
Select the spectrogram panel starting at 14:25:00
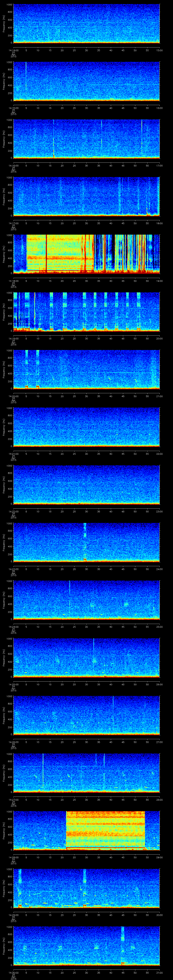pos(86,657)
